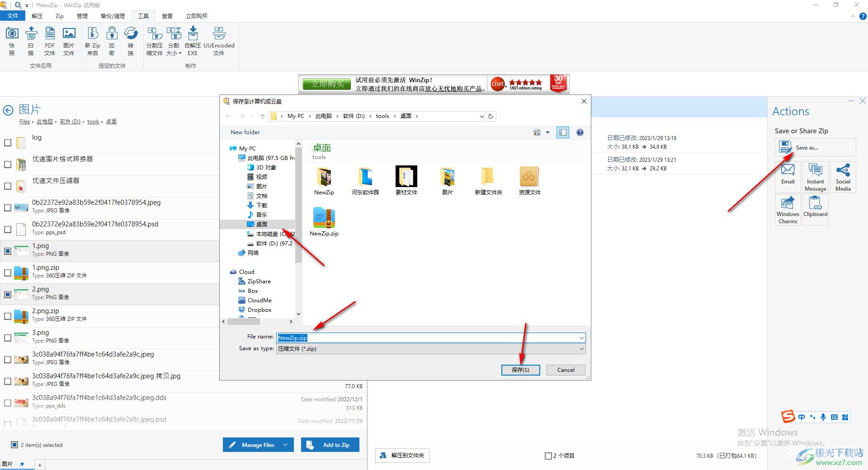Check the 3.png checkbox
The height and width of the screenshot is (470, 868).
pyautogui.click(x=8, y=338)
